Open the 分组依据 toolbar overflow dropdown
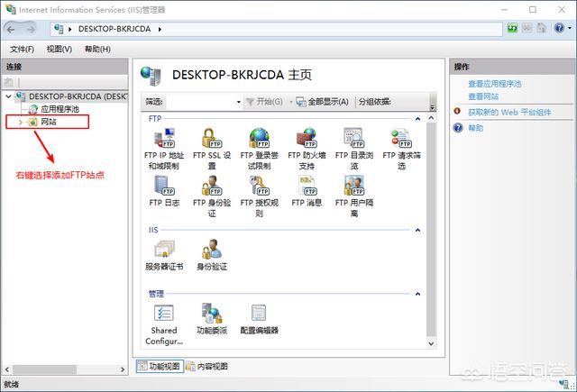Image resolution: width=577 pixels, height=392 pixels. click(433, 107)
